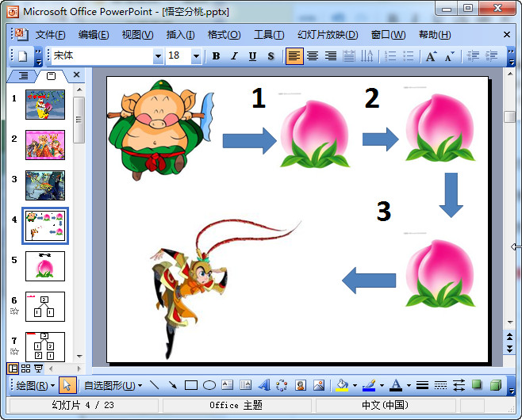Select the Oval tool
Viewport: 522px width, 420px height.
pyautogui.click(x=209, y=385)
